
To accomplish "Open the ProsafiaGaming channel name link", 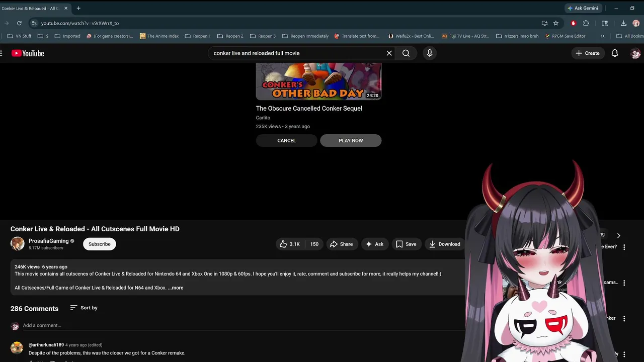I will (x=48, y=241).
